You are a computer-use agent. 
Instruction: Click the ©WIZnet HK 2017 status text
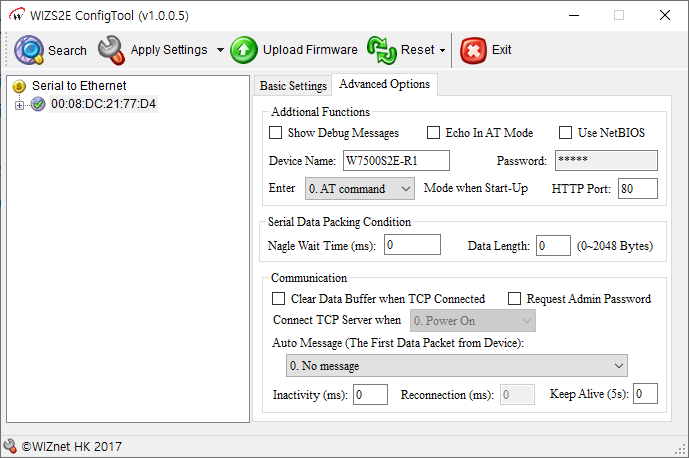[72, 447]
